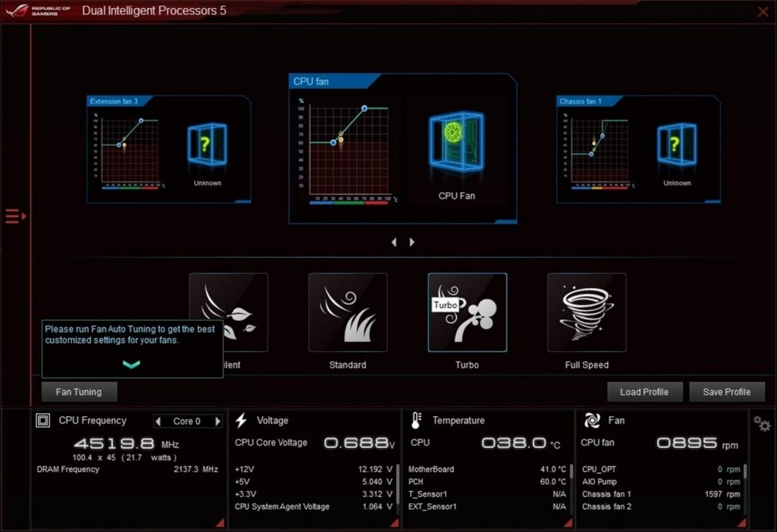Expand the Fan panel corner triangle
This screenshot has height=532, width=777.
742,523
